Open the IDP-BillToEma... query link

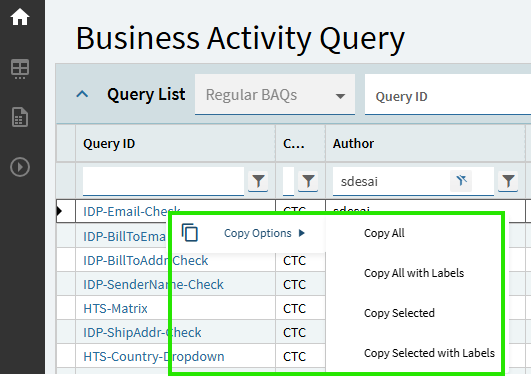tap(124, 236)
